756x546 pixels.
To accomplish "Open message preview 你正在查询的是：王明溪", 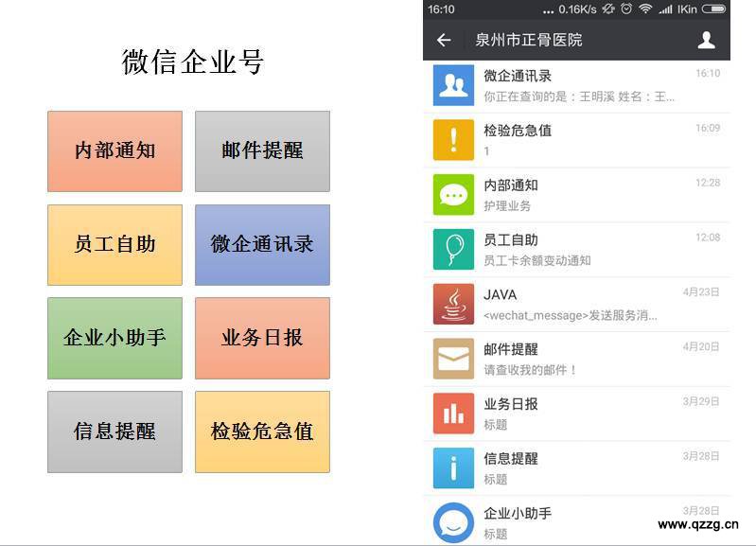I will [x=578, y=97].
